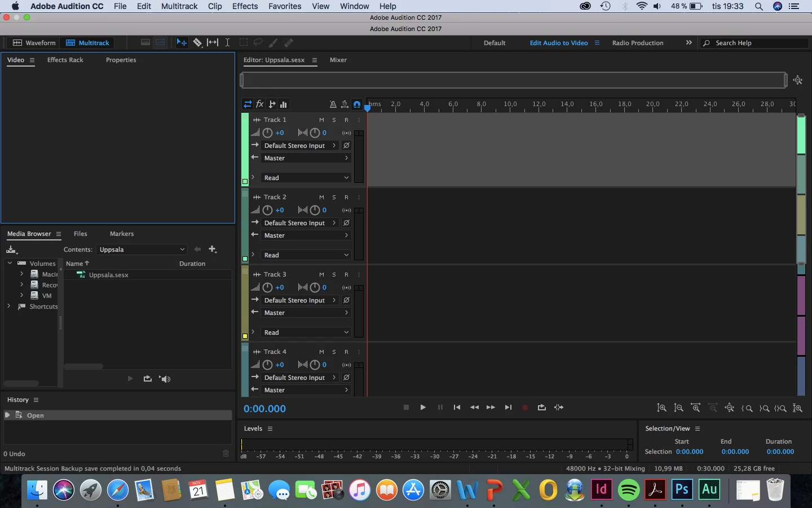The height and width of the screenshot is (508, 812).
Task: Mute Track 4 with M button
Action: coord(322,352)
